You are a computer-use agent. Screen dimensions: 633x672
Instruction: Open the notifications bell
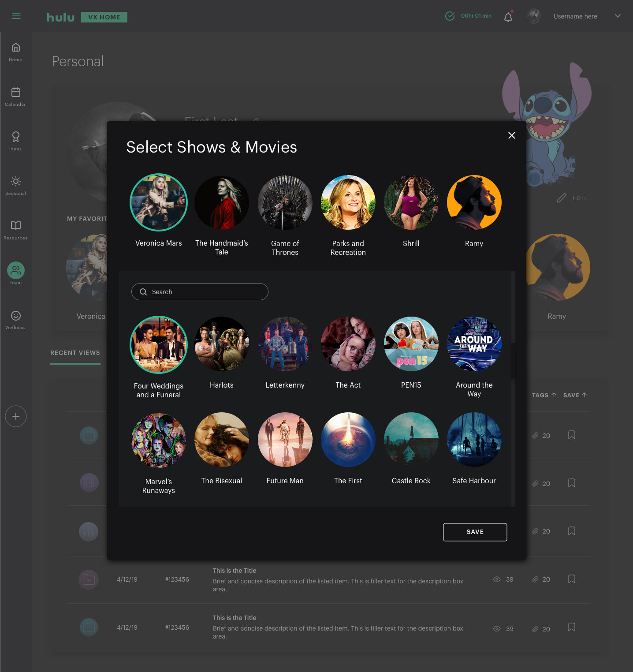tap(508, 17)
